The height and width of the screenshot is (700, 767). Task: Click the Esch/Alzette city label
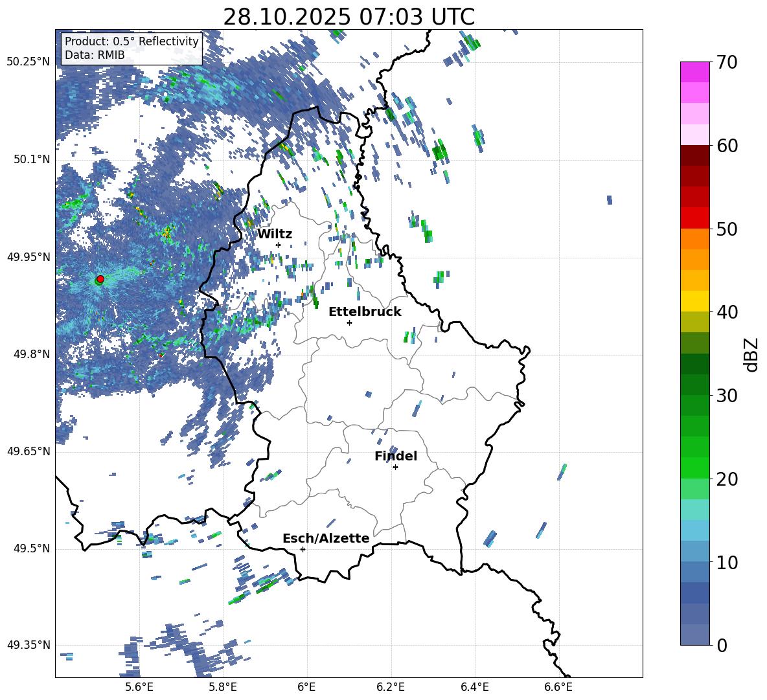[326, 539]
